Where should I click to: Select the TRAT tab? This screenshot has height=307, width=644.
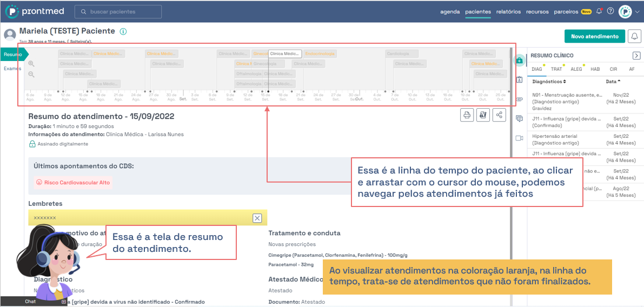pyautogui.click(x=556, y=69)
